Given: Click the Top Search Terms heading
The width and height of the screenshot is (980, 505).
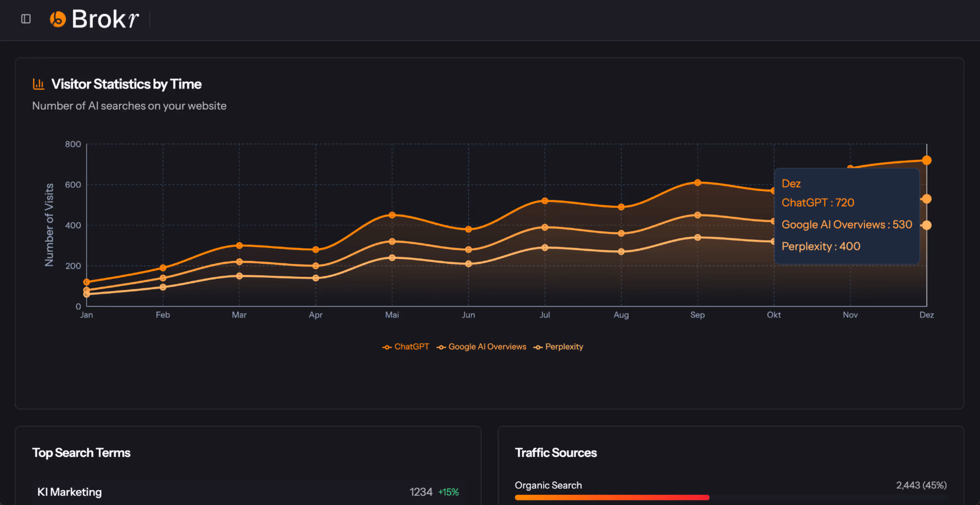Looking at the screenshot, I should (x=81, y=453).
